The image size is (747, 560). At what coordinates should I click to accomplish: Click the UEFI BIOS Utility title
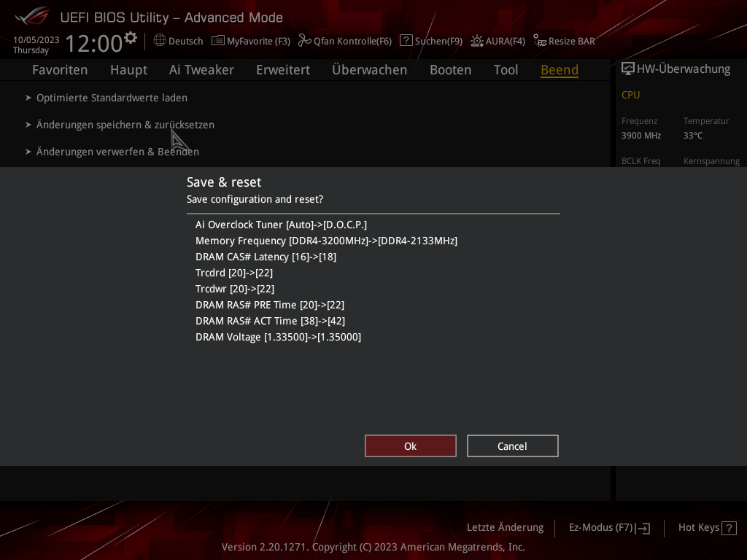[171, 17]
